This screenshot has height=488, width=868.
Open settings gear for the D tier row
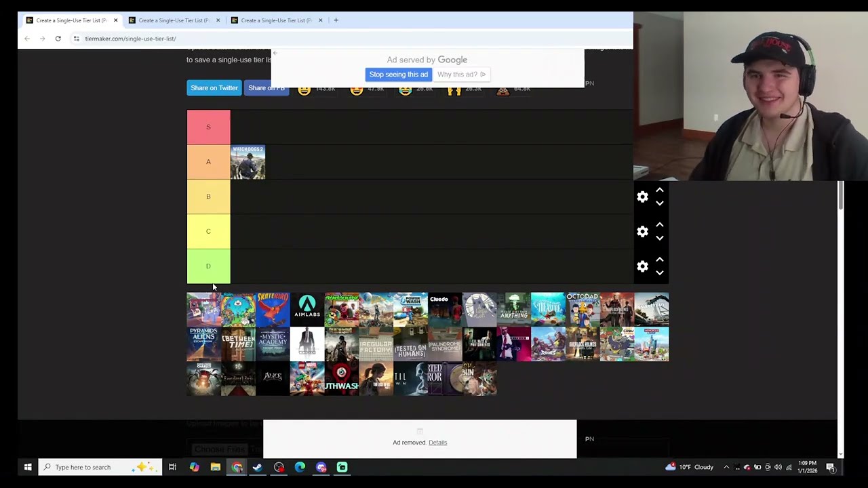(x=642, y=266)
